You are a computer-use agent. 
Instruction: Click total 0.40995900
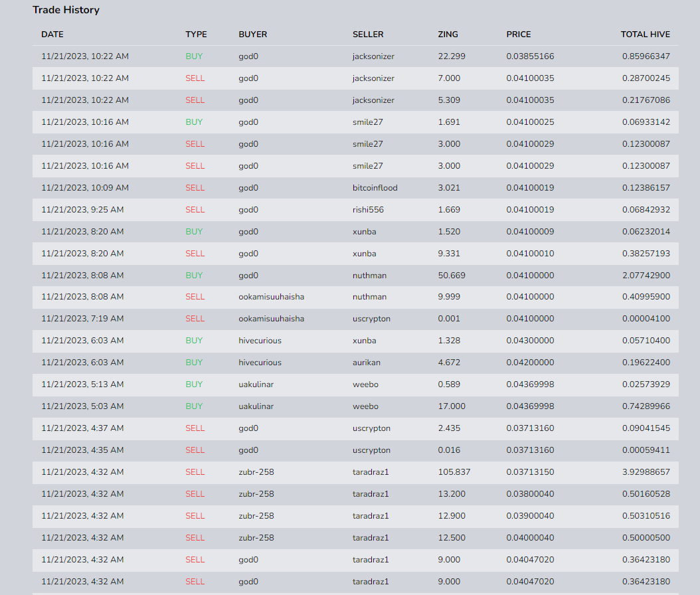646,297
